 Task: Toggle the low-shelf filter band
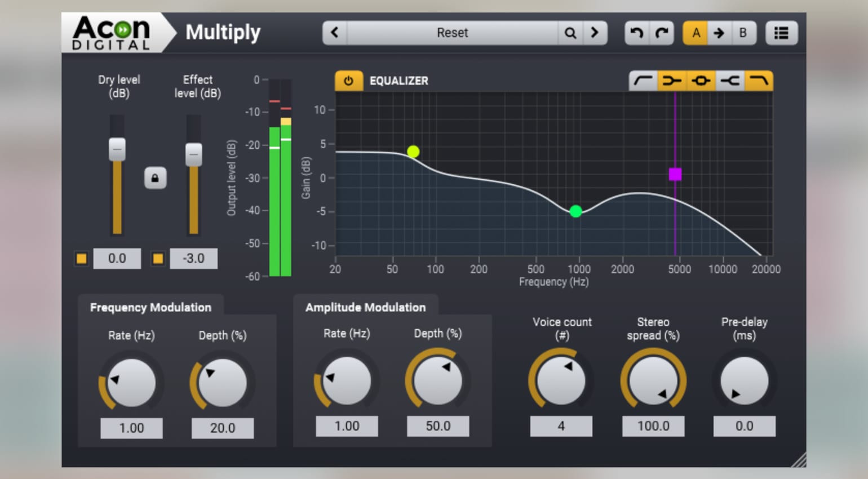point(672,81)
